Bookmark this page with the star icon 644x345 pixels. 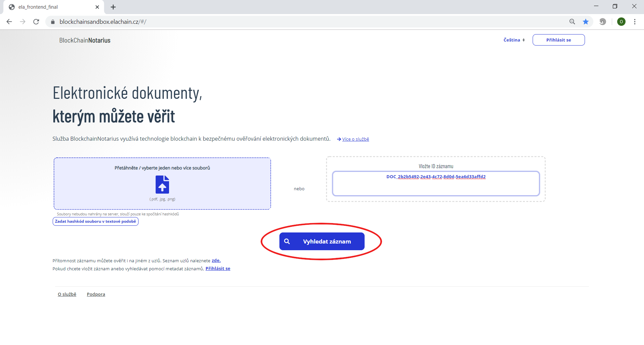586,22
